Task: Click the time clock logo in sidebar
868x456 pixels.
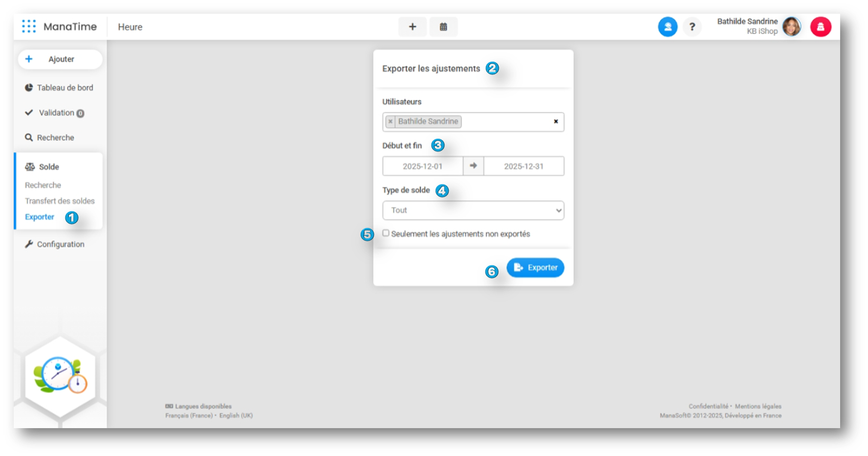Action: pos(60,375)
